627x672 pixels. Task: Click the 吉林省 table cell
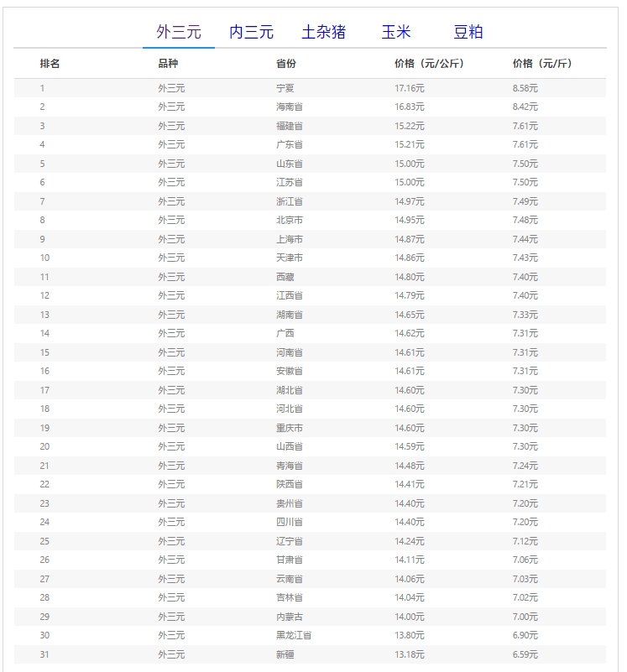290,597
